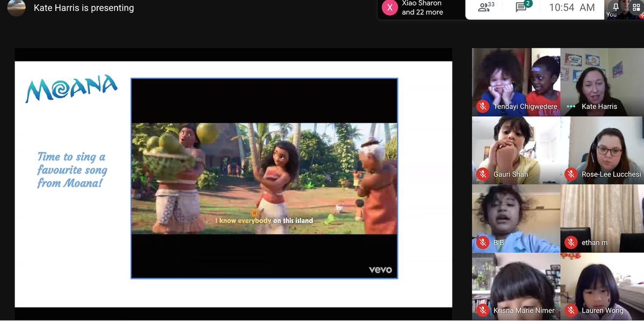644x324 pixels.
Task: Click the 'Rose-Lee Lucchesi' name label
Action: (x=611, y=174)
